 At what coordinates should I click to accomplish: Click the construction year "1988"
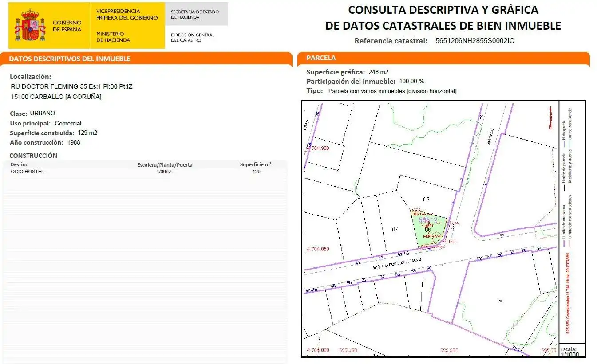(x=74, y=143)
